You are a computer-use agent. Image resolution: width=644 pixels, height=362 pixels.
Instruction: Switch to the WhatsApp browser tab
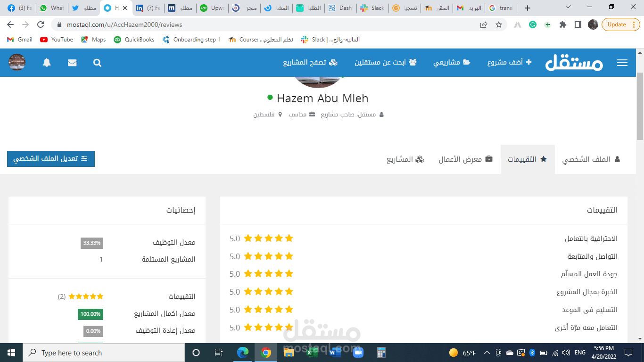[52, 8]
